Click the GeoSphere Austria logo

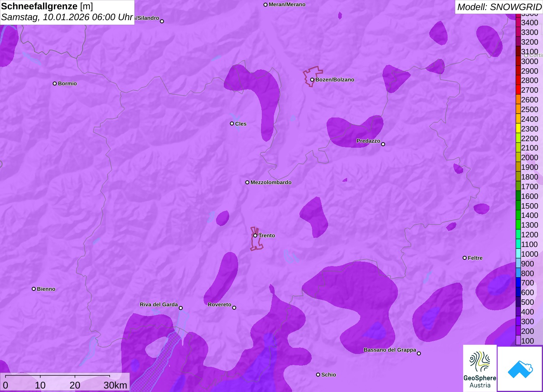[480, 368]
